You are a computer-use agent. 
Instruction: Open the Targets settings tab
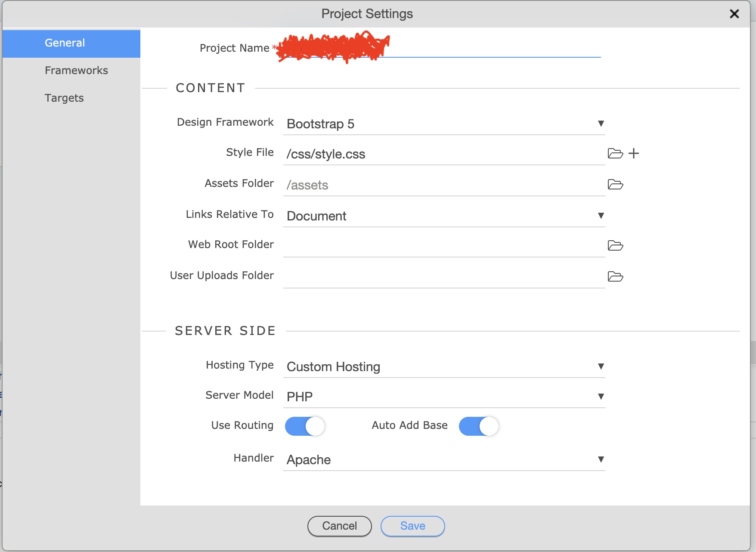[x=64, y=98]
